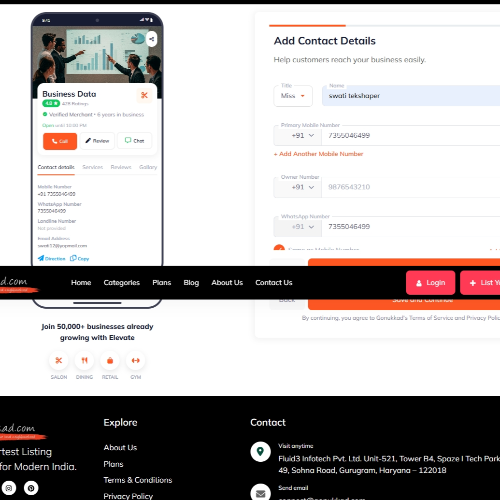500x500 pixels.
Task: Open the Blog menu item
Action: (191, 283)
